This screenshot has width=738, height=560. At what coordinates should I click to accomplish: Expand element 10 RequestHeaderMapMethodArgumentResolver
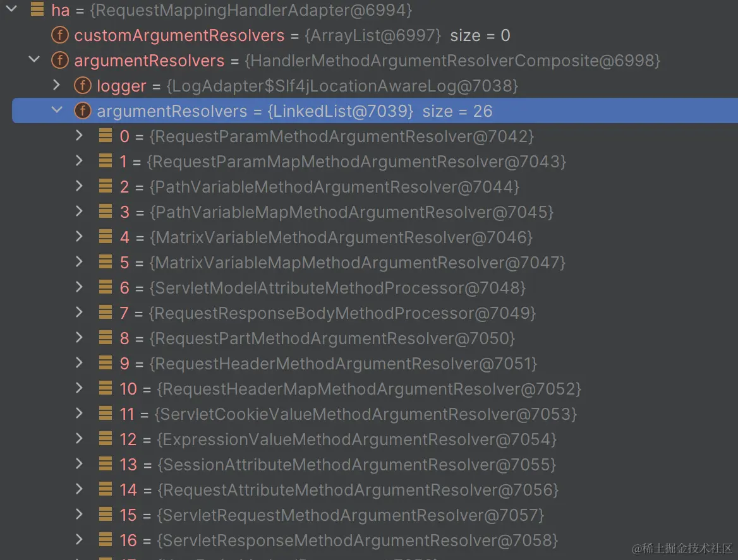tap(79, 388)
